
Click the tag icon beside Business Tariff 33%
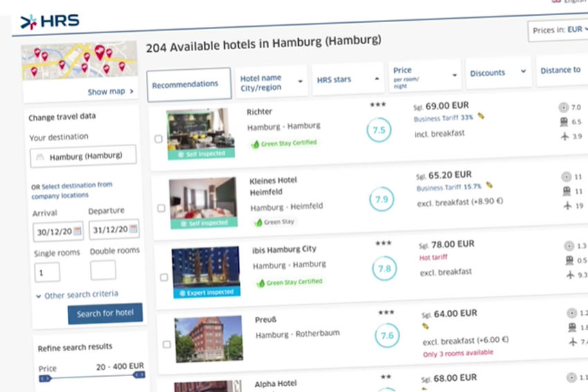point(481,115)
